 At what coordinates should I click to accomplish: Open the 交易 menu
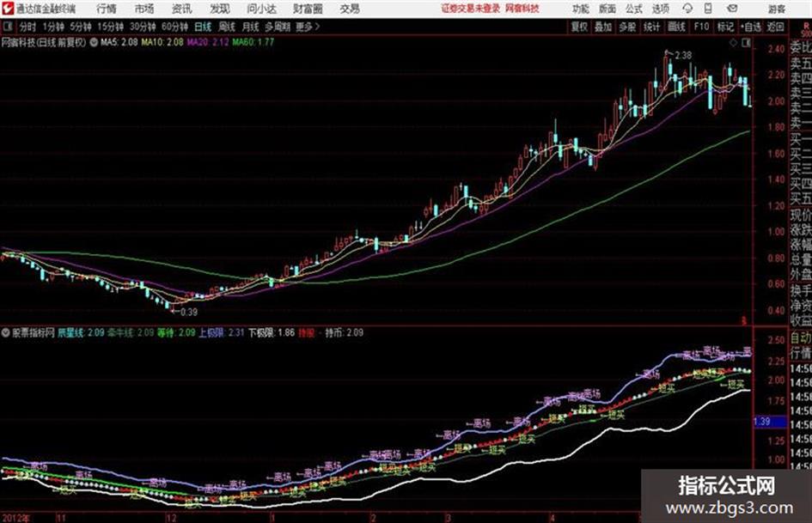click(350, 9)
